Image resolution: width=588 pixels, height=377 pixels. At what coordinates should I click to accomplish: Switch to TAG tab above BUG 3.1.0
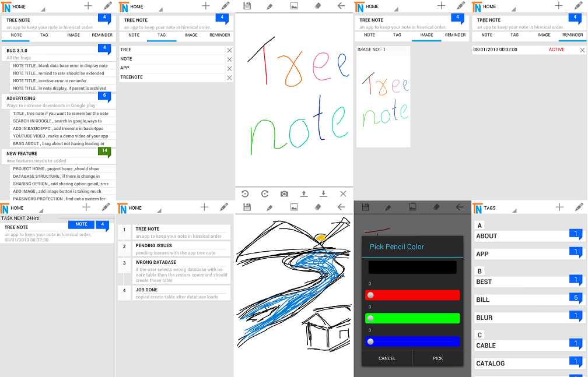coord(44,35)
